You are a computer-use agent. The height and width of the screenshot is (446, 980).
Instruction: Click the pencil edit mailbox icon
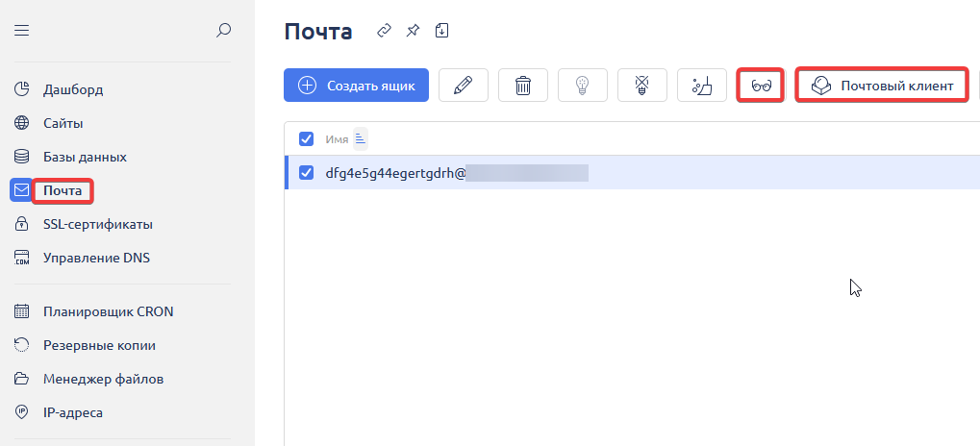[463, 86]
